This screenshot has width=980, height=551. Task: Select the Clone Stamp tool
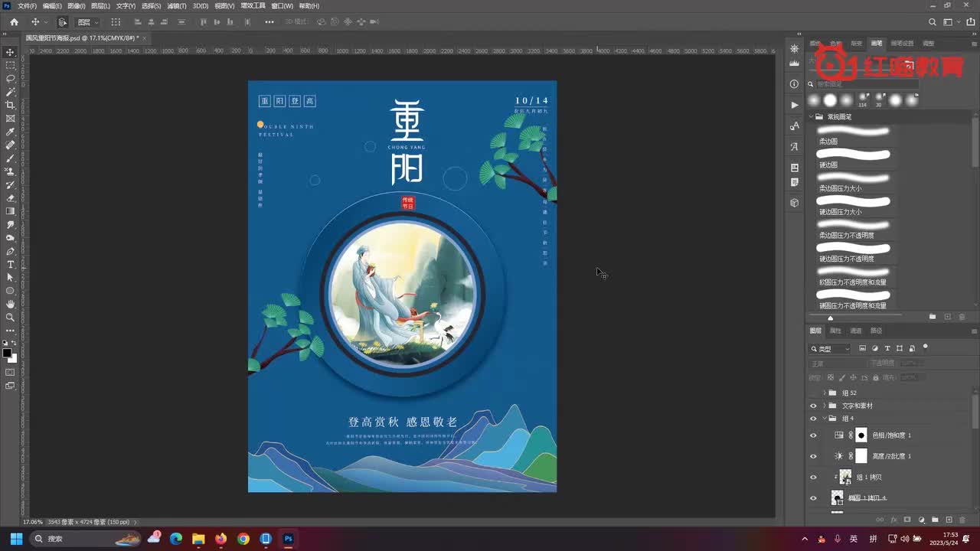tap(11, 171)
